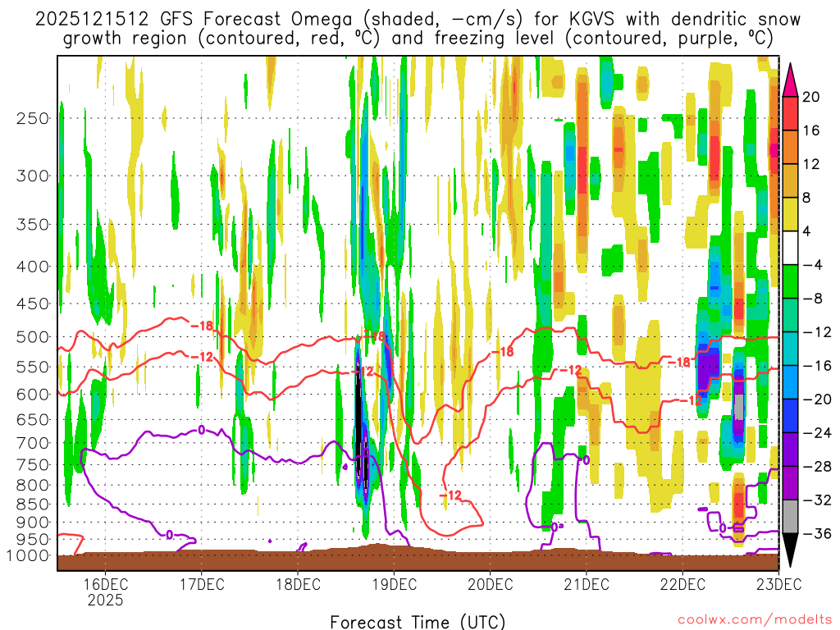Click the colorbar label 16

[x=811, y=130]
